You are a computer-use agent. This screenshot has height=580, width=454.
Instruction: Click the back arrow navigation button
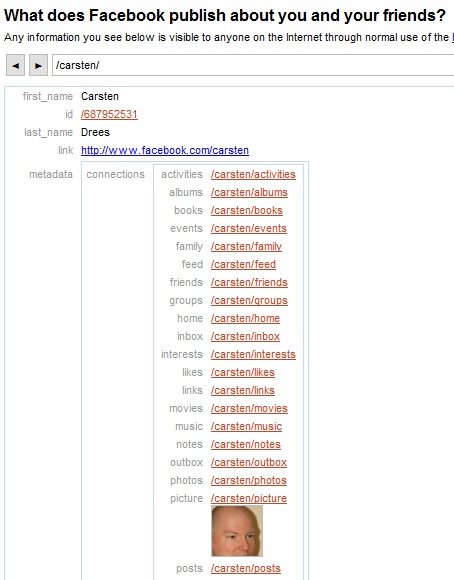coord(15,65)
